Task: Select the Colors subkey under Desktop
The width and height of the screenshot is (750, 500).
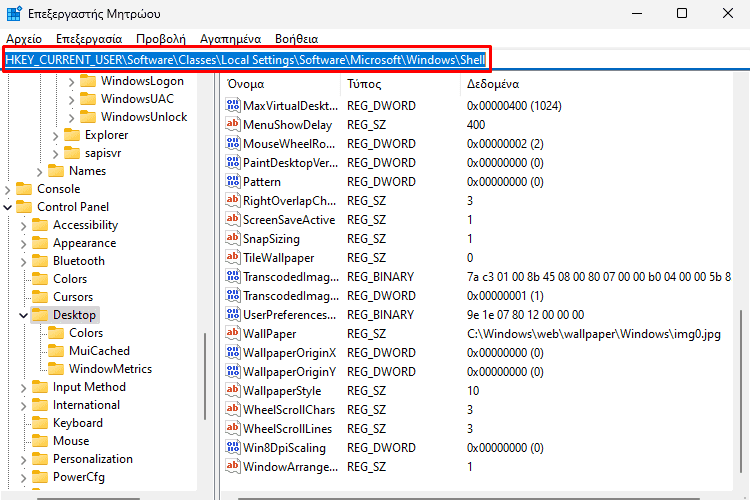Action: [86, 333]
